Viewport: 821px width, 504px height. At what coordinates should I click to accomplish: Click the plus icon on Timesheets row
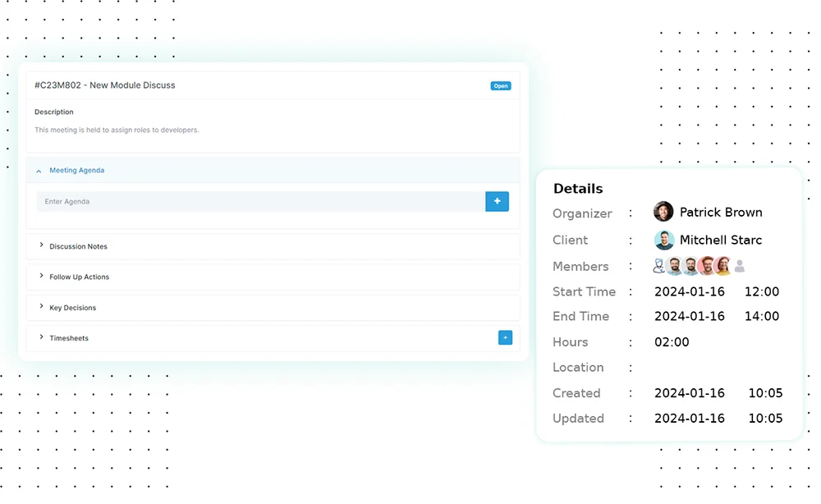pos(505,337)
